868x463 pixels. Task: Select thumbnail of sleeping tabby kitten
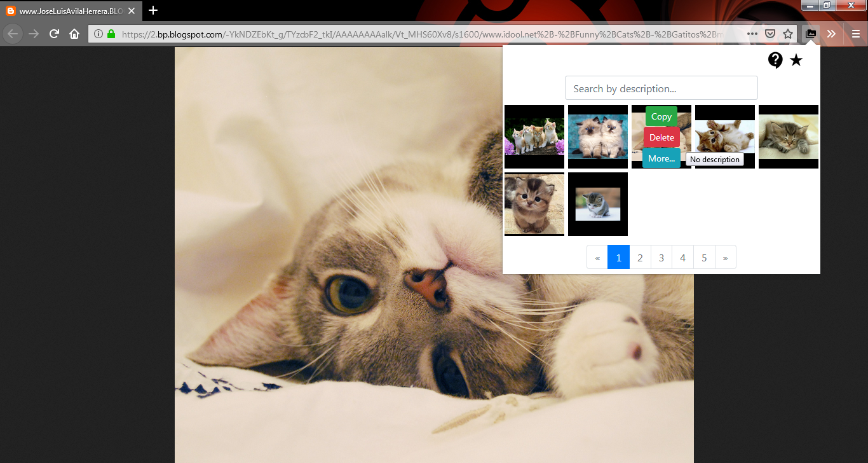coord(789,137)
